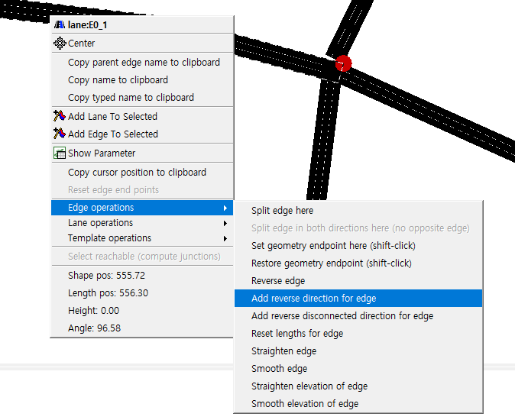Click Show Parameter label

[x=102, y=153]
